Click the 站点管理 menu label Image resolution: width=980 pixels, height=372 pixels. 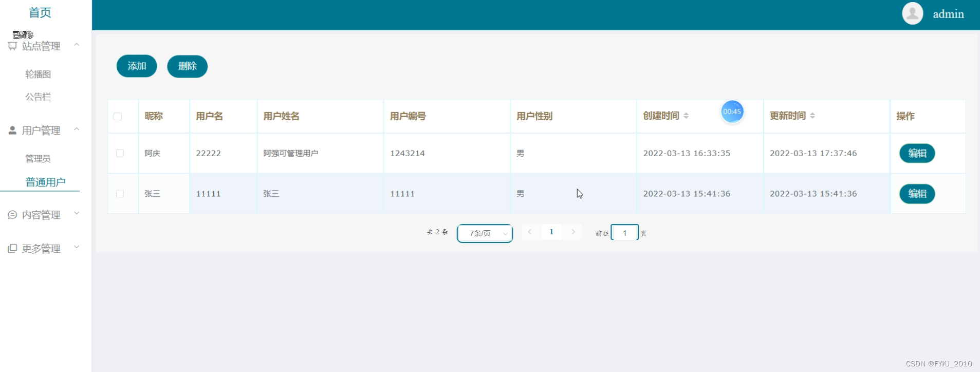pos(41,46)
